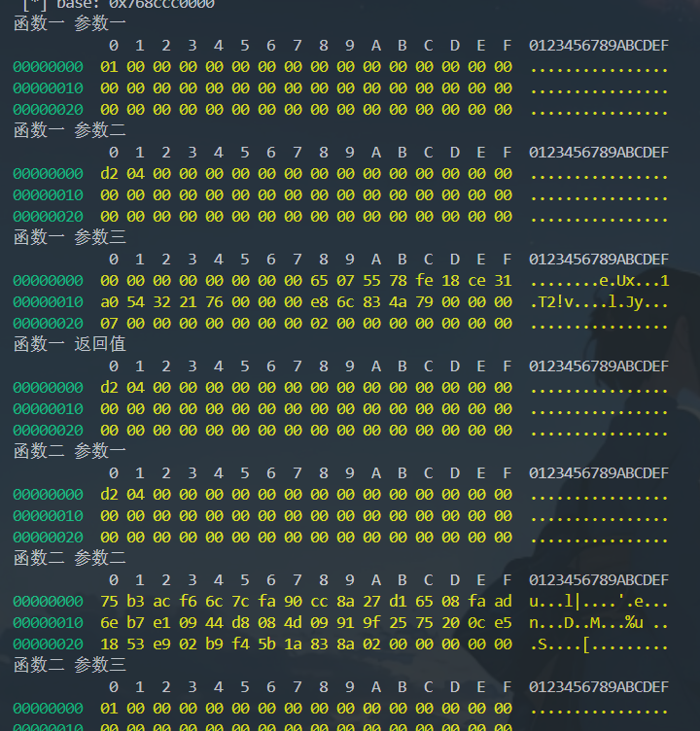Screen dimensions: 700x731
Task: Click hex byte '1a' in 函数二 参数二
Action: (294, 644)
